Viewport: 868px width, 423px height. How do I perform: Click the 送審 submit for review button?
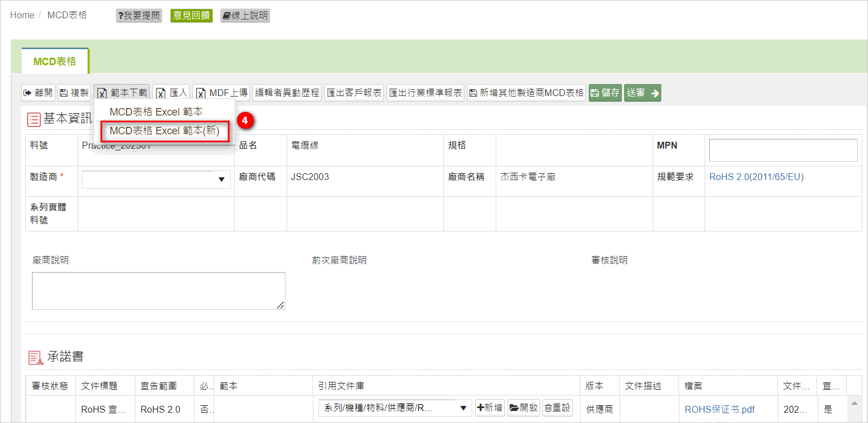(x=642, y=93)
